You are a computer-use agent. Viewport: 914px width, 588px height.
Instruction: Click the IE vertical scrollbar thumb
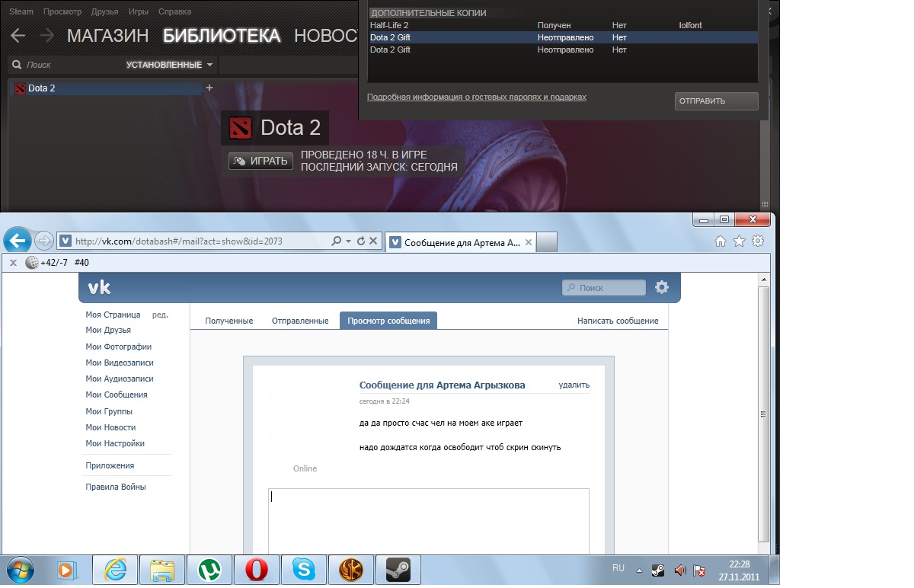click(x=764, y=414)
